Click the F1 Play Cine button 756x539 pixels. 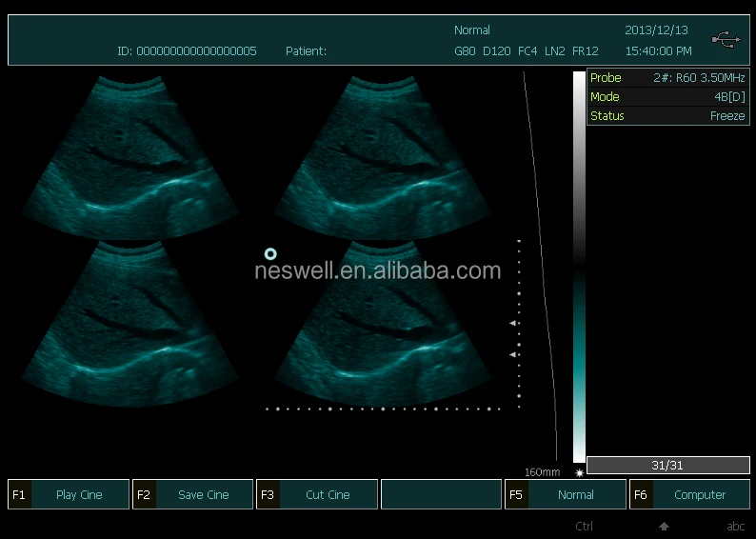point(69,494)
